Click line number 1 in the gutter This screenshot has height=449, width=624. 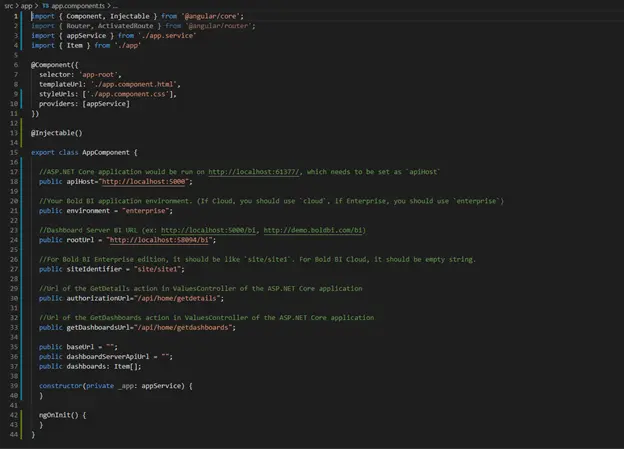click(x=16, y=16)
